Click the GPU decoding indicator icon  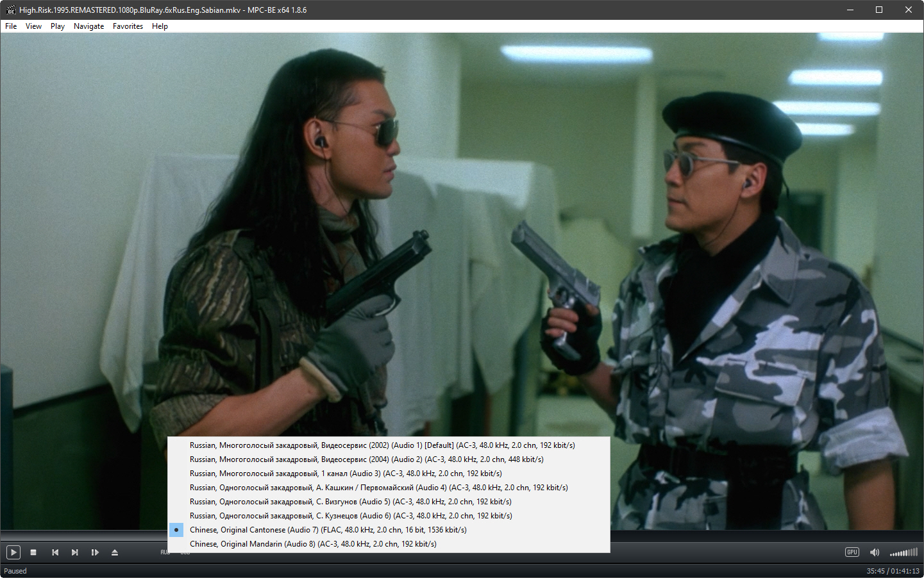(x=852, y=552)
